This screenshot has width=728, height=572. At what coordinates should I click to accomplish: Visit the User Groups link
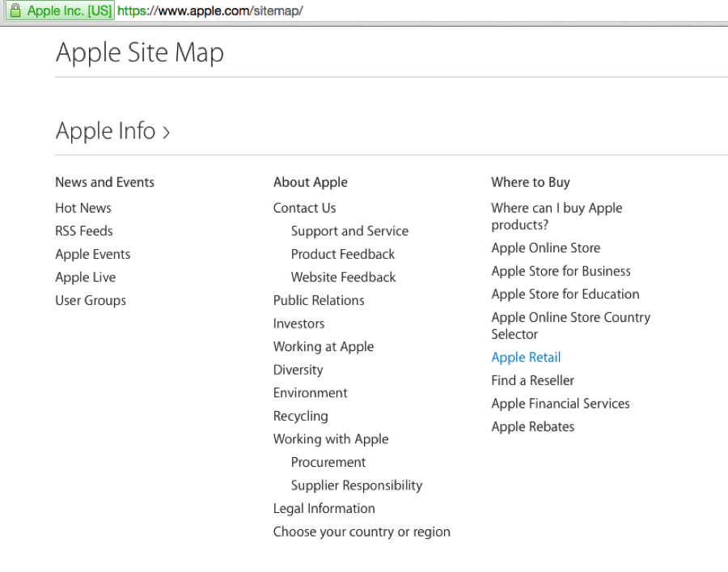[x=91, y=300]
